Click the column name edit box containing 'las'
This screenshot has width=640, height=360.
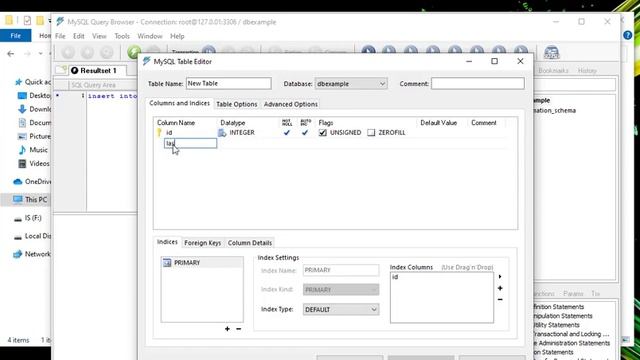coord(191,143)
